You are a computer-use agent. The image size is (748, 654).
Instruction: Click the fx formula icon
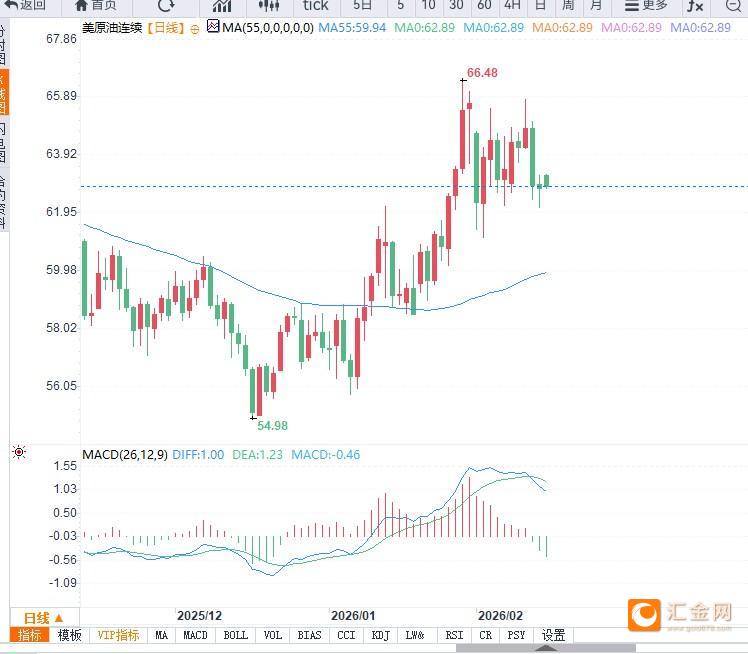(x=695, y=5)
